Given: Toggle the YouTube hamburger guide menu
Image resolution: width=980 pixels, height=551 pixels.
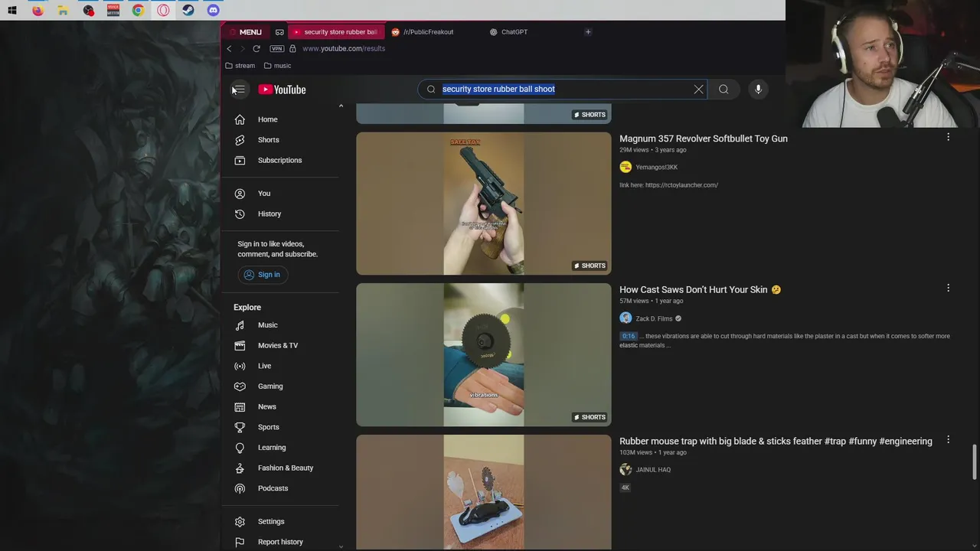Looking at the screenshot, I should click(239, 90).
